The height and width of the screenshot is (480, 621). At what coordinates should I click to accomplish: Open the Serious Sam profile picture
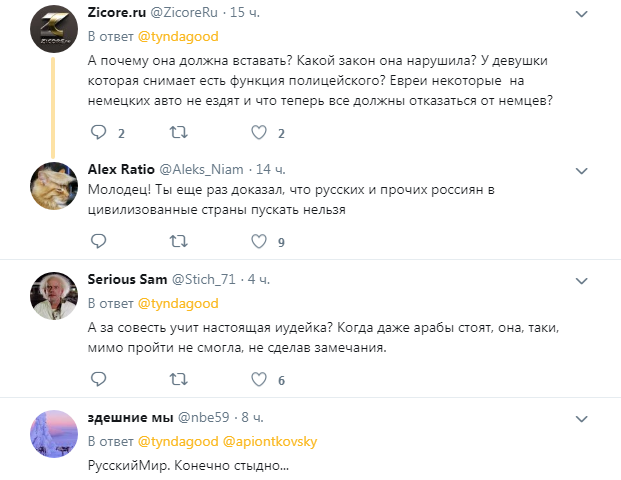click(x=54, y=296)
